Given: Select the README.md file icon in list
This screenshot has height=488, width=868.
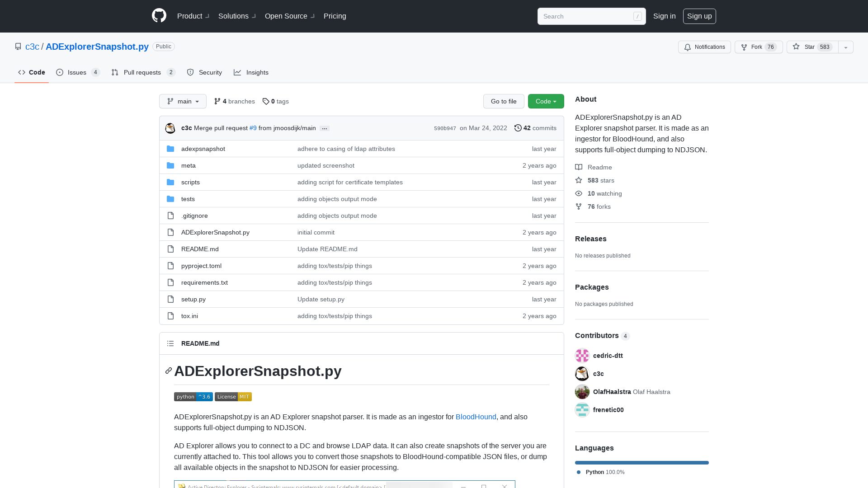Looking at the screenshot, I should coord(170,249).
